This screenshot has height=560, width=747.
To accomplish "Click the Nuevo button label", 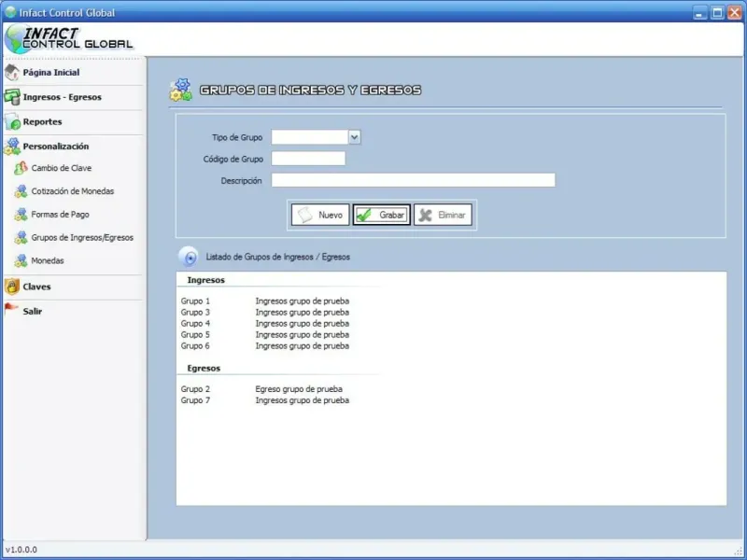I will pos(331,216).
